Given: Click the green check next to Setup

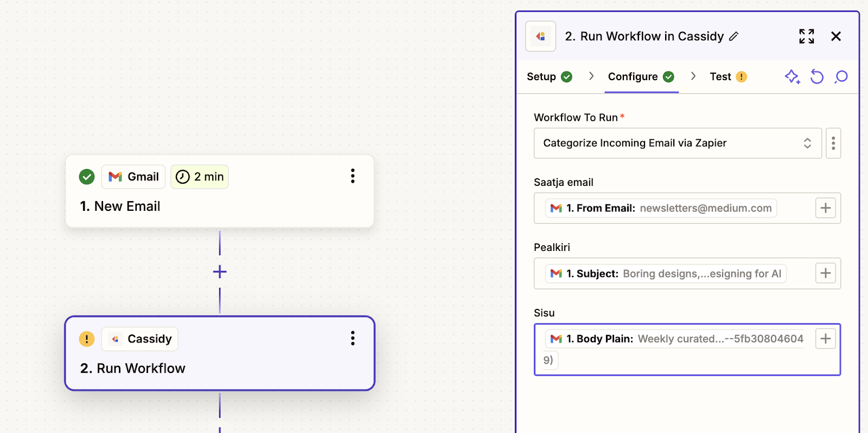Looking at the screenshot, I should [566, 77].
